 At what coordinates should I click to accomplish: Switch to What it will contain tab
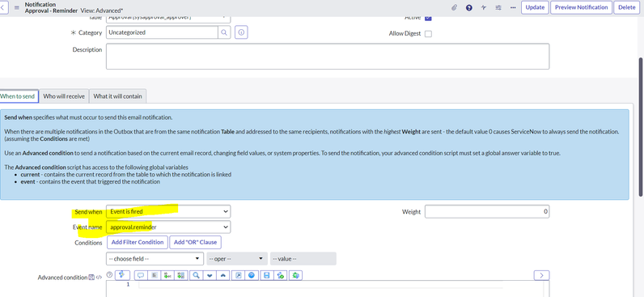117,96
